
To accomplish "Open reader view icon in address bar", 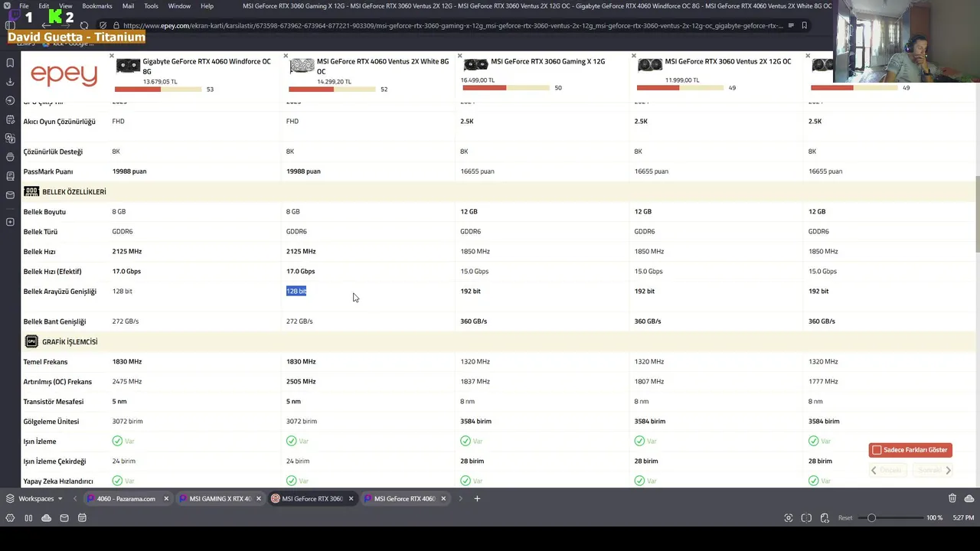I will (x=790, y=25).
